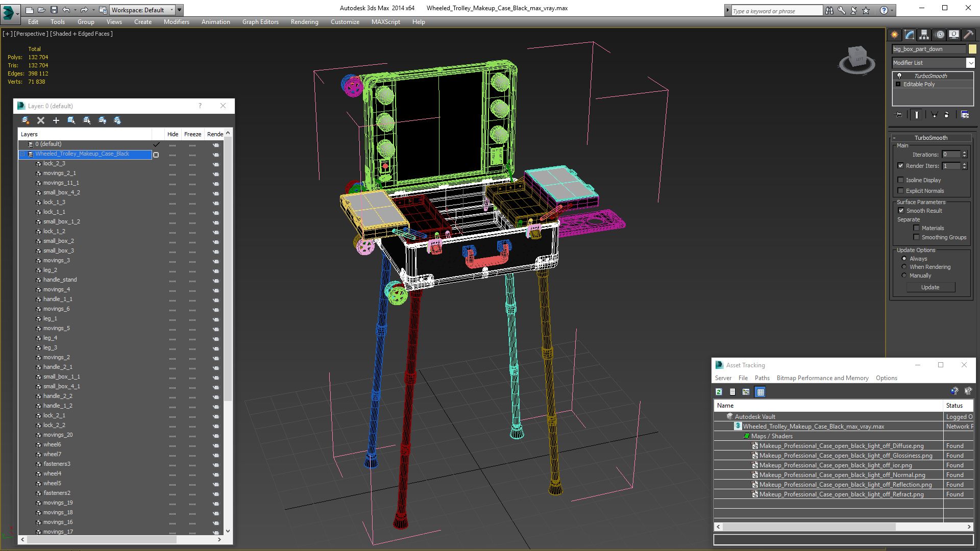Collapse the Wheeled_Trolley_Makeup_Case_Black layer
Image resolution: width=980 pixels, height=551 pixels.
coord(22,154)
